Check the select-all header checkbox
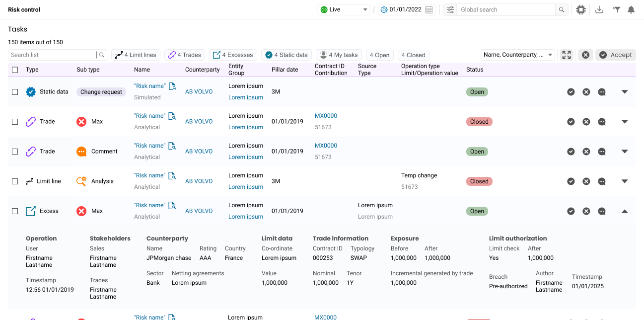This screenshot has height=320, width=644. pyautogui.click(x=15, y=70)
